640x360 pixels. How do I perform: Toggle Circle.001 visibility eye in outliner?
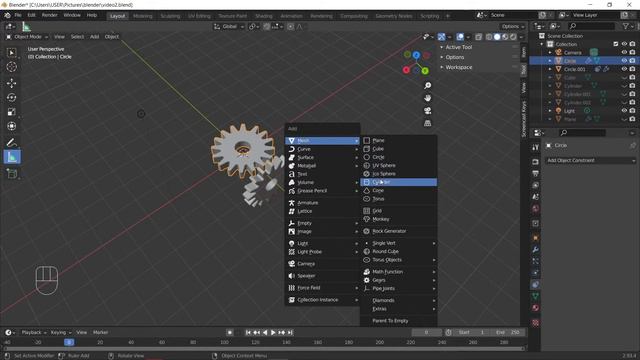[624, 69]
